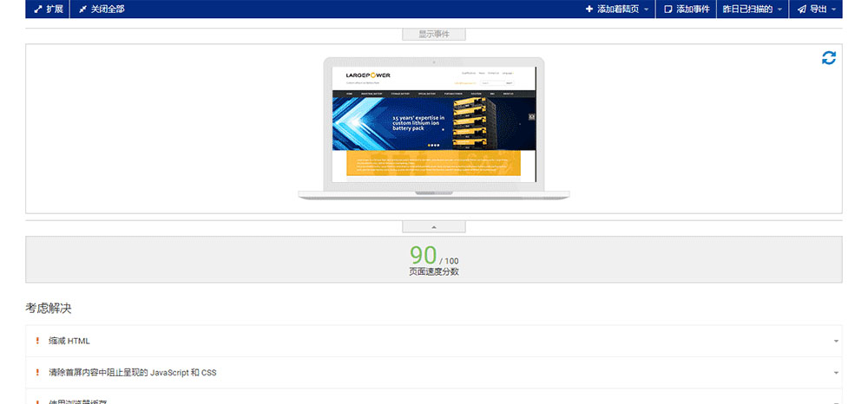Click the 扩展 toolbar label
Viewport: 868px width, 404px height.
tap(54, 10)
